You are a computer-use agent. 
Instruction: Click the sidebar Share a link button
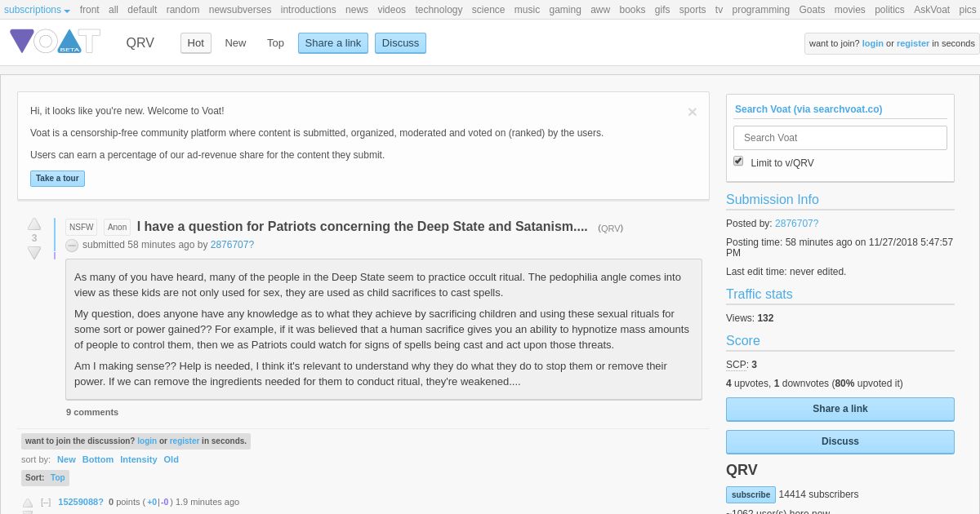tap(840, 409)
